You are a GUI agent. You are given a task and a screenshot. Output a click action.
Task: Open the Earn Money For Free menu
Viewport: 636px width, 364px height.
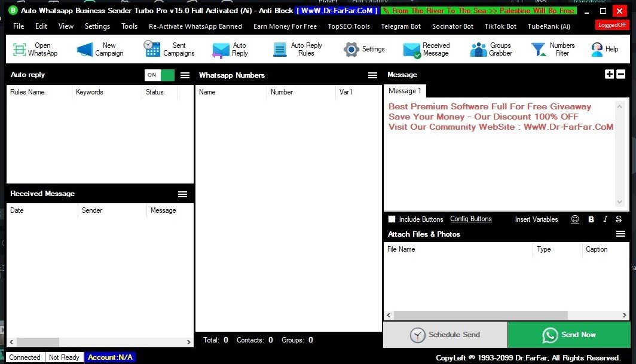(285, 26)
